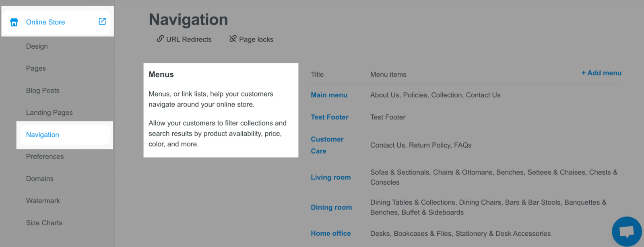Click the 'Sofas & Sectionals' menu items text
The image size is (644, 247).
pos(494,177)
